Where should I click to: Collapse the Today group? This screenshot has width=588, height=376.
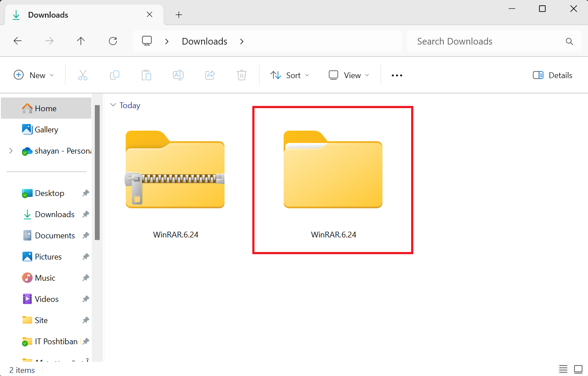[x=113, y=105]
